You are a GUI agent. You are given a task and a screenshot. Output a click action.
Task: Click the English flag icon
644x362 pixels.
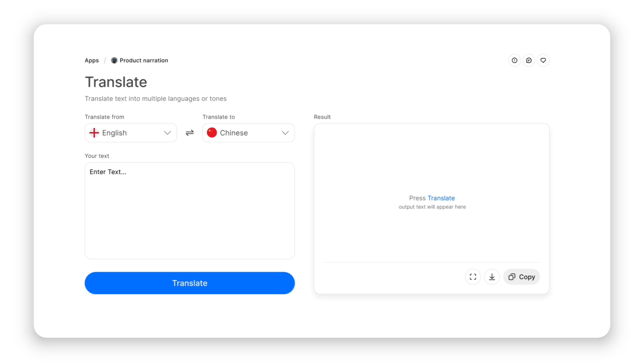(94, 133)
